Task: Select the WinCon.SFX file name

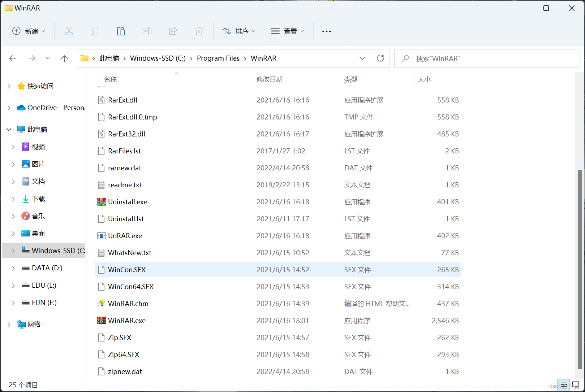Action: point(127,270)
